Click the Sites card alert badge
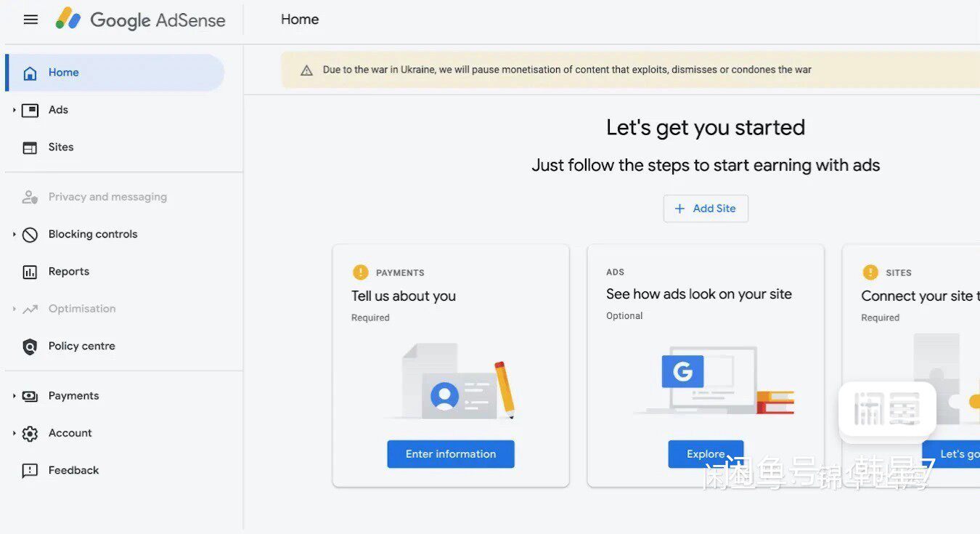 pyautogui.click(x=870, y=272)
